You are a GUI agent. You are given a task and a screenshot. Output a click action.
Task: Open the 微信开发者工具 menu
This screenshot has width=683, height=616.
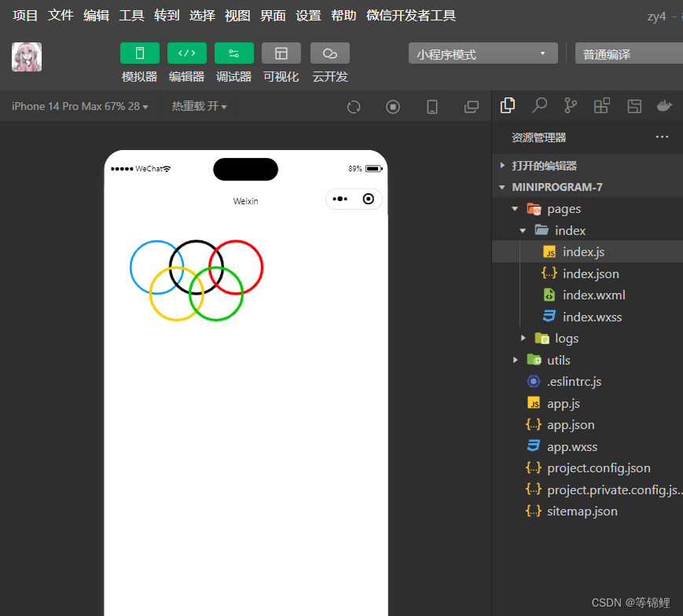tap(411, 16)
